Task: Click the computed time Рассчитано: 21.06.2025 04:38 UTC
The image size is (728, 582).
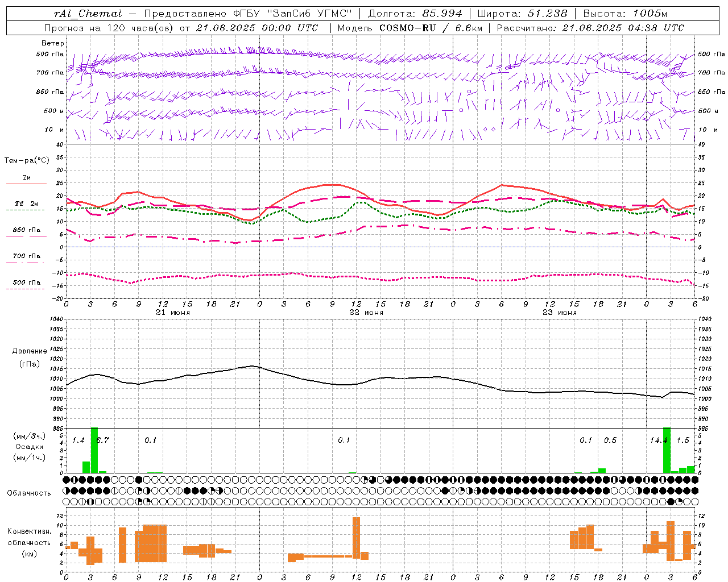Action: tap(590, 28)
